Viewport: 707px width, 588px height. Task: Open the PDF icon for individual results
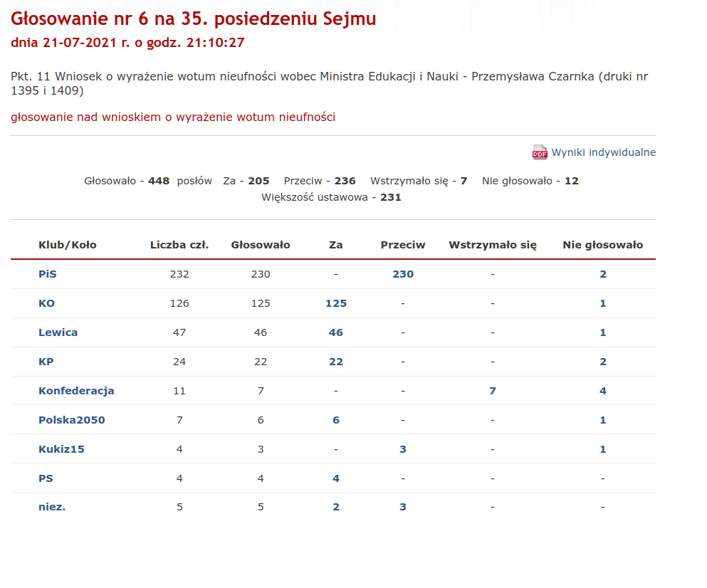click(x=540, y=152)
